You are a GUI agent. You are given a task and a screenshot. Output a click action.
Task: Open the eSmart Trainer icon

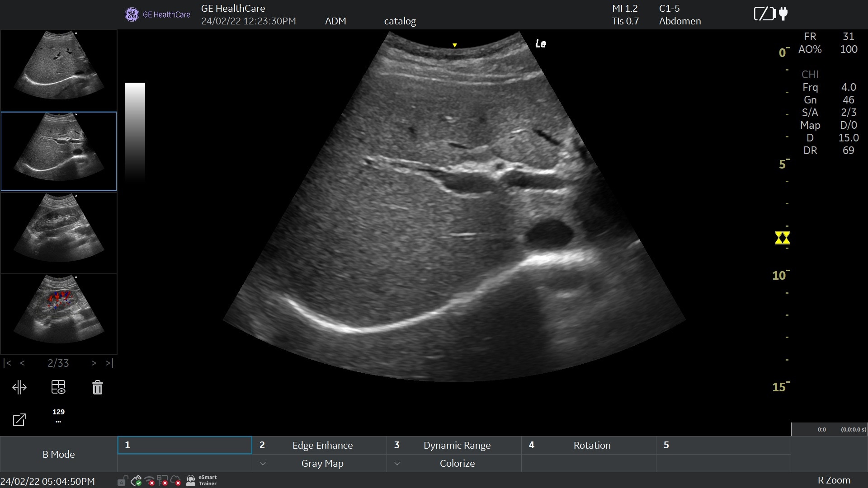pos(202,480)
